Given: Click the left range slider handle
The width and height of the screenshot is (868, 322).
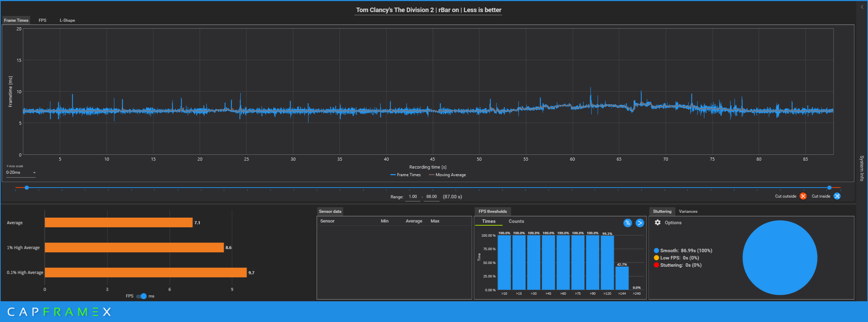Looking at the screenshot, I should point(27,188).
